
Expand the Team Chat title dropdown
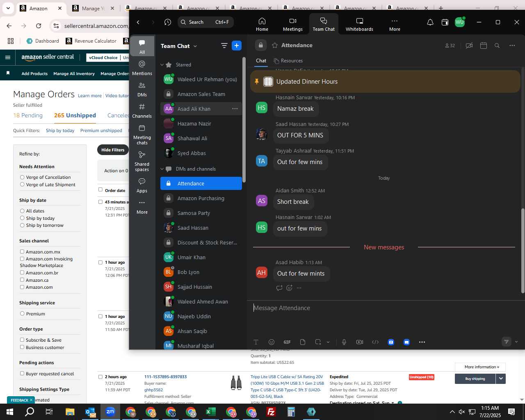point(195,46)
